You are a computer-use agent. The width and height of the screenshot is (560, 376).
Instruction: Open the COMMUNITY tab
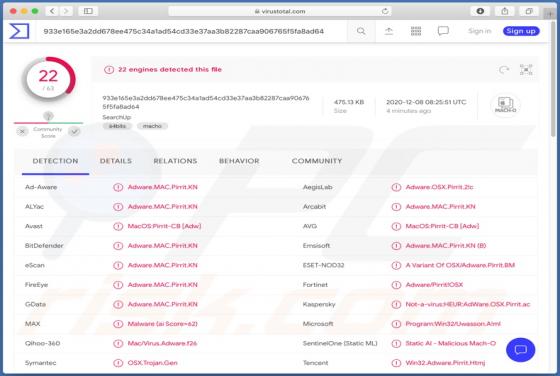coord(317,161)
